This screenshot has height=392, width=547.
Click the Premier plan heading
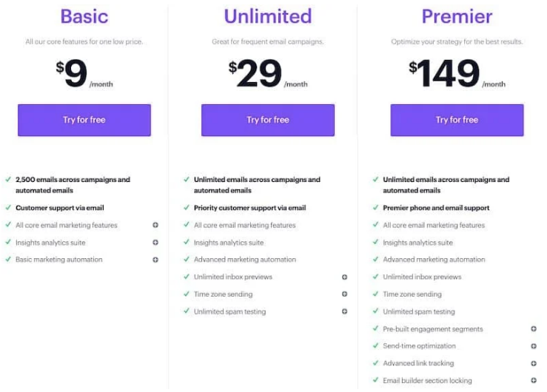(x=457, y=16)
